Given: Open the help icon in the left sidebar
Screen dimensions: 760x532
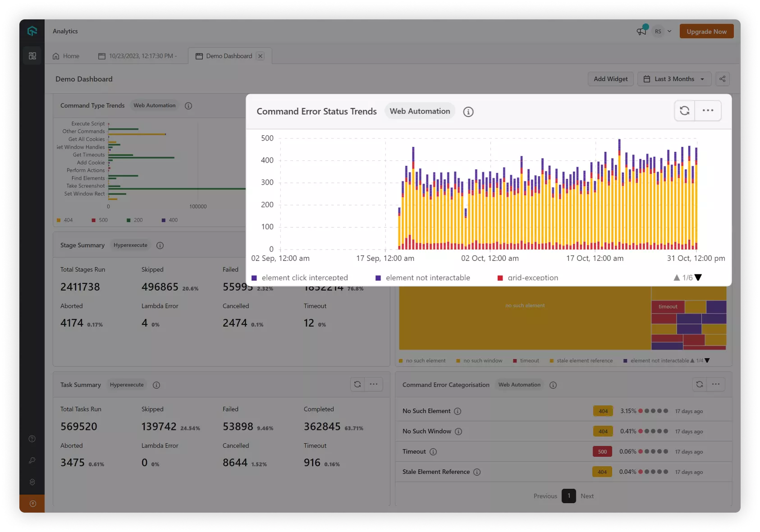Looking at the screenshot, I should tap(32, 439).
